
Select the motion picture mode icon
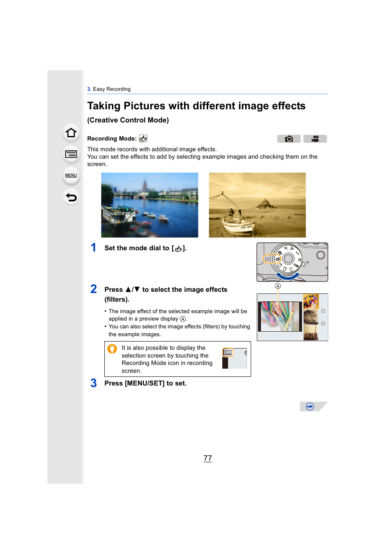click(315, 139)
